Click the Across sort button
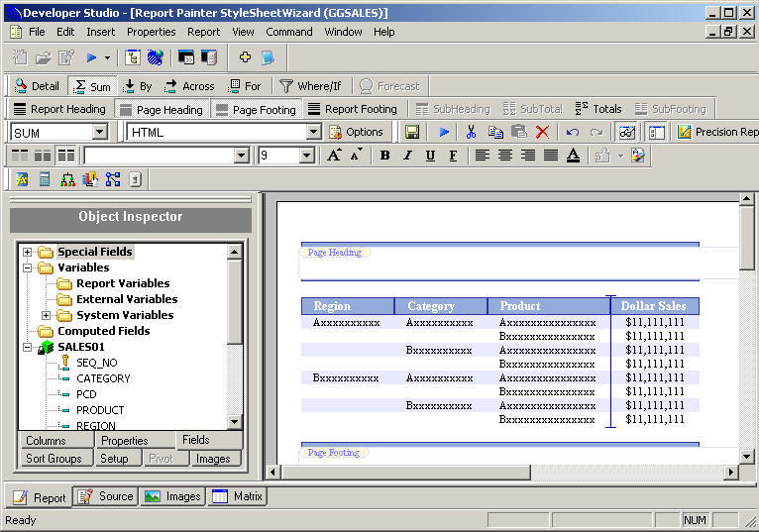759x532 pixels. 189,86
